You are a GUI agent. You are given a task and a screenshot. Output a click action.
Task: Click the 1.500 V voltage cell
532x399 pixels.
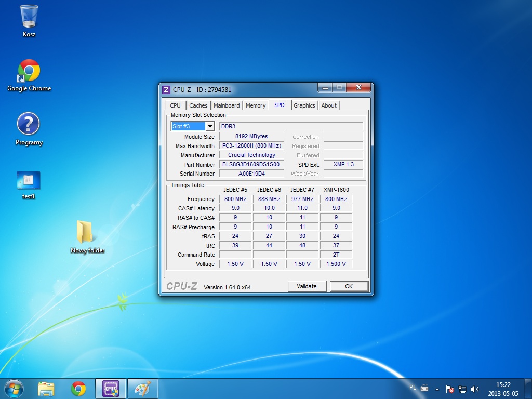(336, 264)
